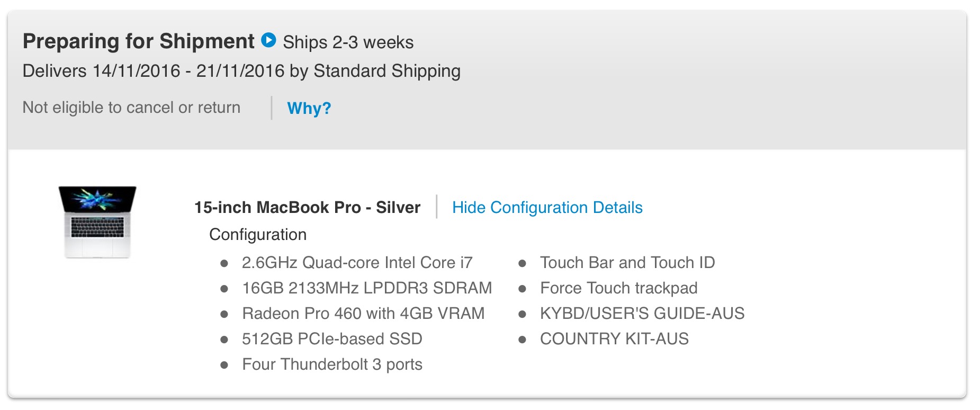Screen dimensions: 980x410
Task: Click the blue arrow icon beside Preparing for Shipment
Action: pyautogui.click(x=269, y=40)
